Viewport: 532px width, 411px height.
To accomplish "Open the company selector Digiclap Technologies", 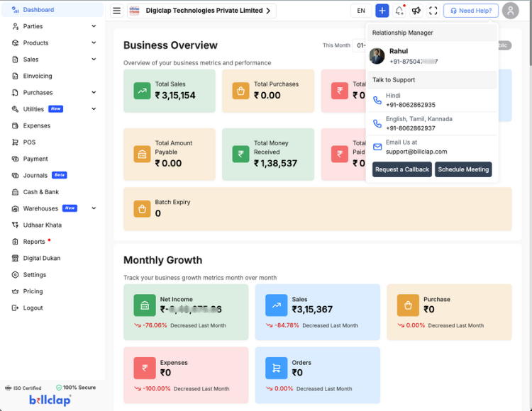I will 201,11.
